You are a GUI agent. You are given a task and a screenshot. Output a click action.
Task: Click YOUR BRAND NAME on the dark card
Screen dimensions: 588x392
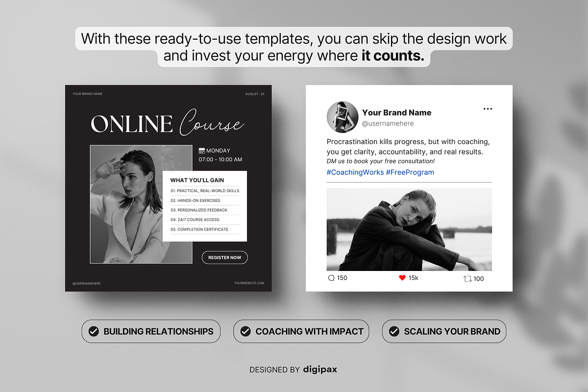click(x=88, y=94)
